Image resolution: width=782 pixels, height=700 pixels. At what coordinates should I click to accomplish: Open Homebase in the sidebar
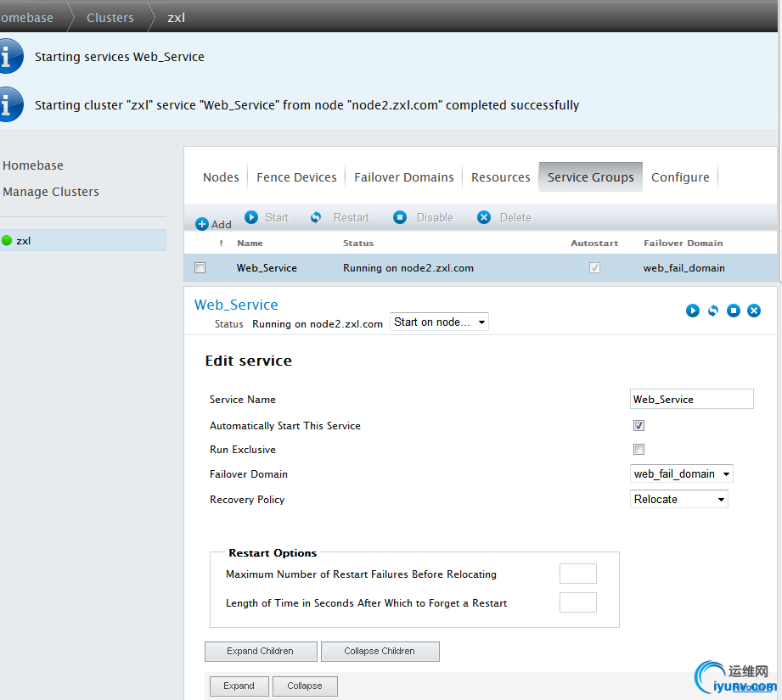coord(33,165)
